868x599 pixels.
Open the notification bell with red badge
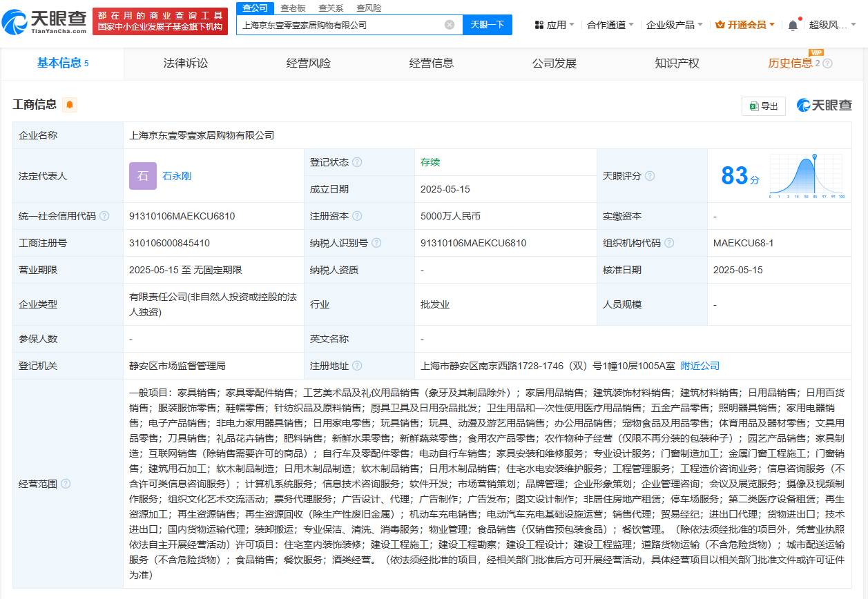(x=793, y=24)
